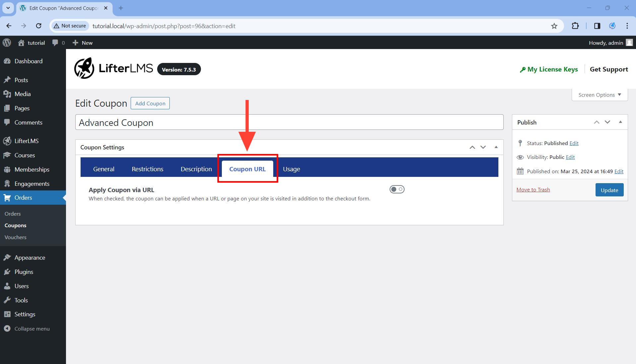The width and height of the screenshot is (636, 364).
Task: Select the Coupon URL tab
Action: coord(247,169)
